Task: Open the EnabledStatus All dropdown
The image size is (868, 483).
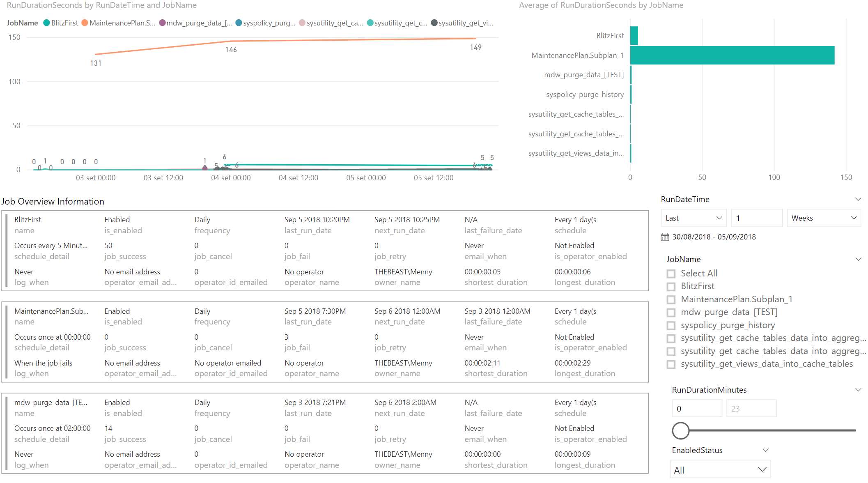Action: coord(720,469)
